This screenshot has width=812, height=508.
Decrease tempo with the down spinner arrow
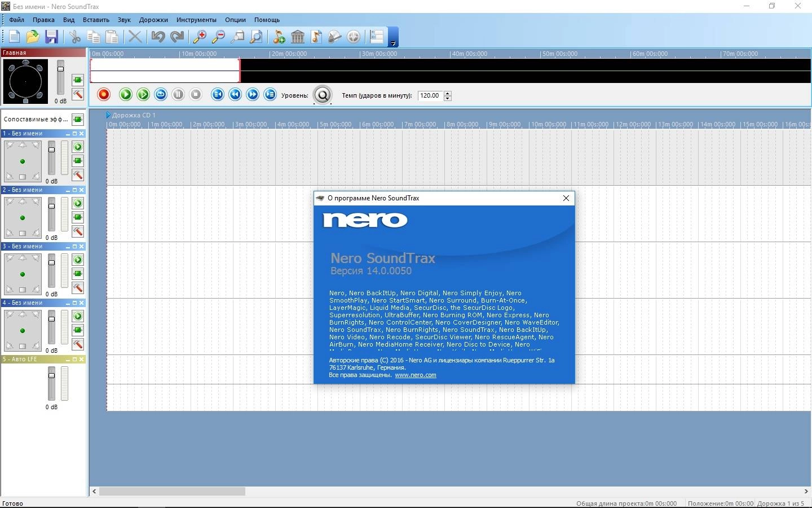coord(448,98)
